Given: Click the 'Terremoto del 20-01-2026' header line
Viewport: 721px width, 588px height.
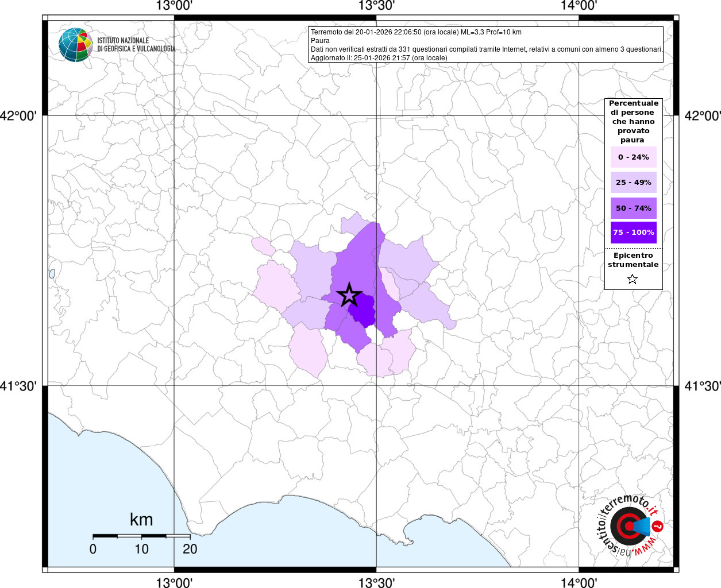Looking at the screenshot, I should point(416,32).
